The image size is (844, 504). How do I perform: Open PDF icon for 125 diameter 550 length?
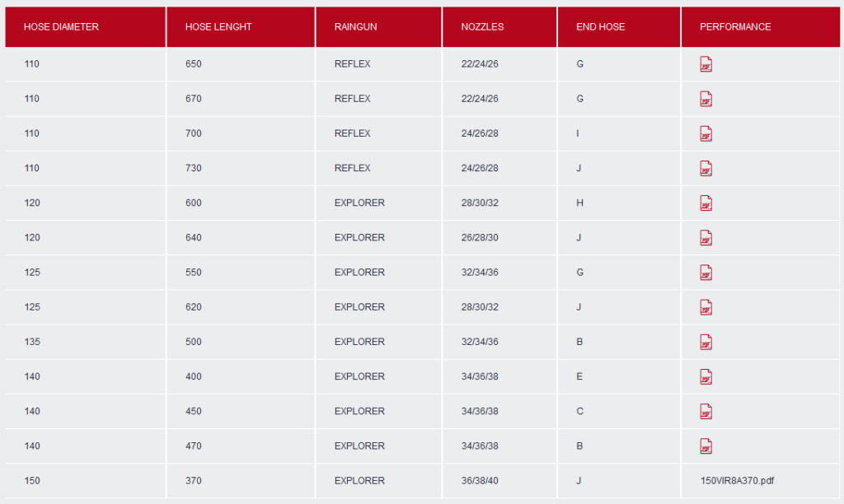tap(706, 272)
